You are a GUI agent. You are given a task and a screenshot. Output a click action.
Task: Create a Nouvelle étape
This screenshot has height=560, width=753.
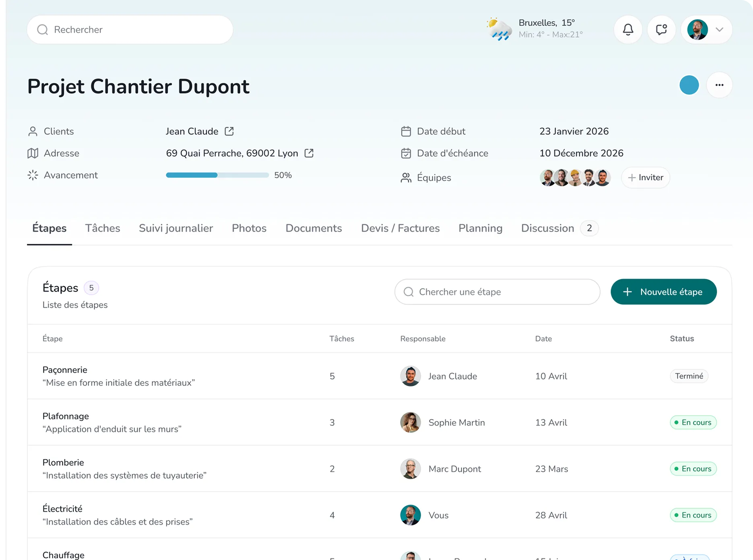coord(663,292)
